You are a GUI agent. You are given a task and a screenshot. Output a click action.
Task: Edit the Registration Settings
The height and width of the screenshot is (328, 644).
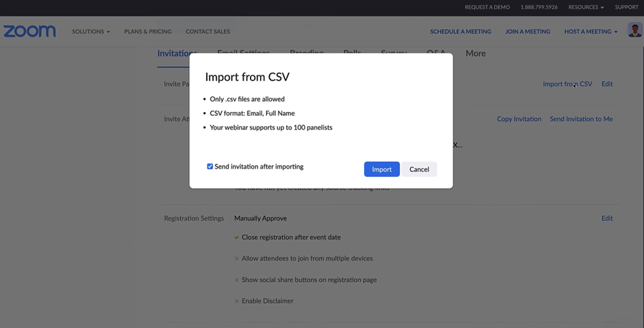pos(607,218)
